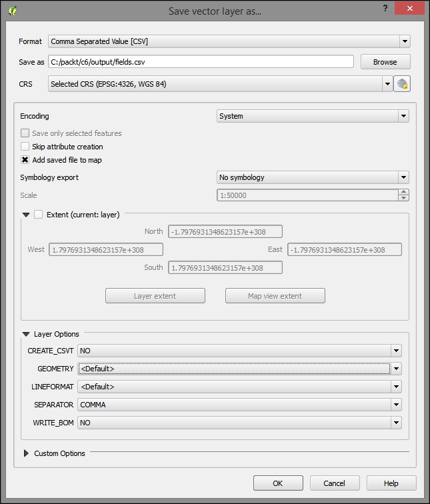Click the West extent field

coord(106,249)
